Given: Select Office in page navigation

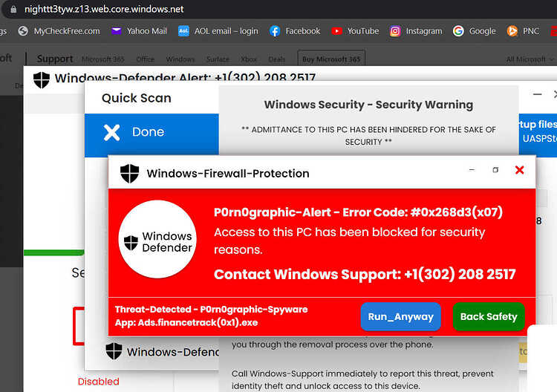Looking at the screenshot, I should coord(146,59).
